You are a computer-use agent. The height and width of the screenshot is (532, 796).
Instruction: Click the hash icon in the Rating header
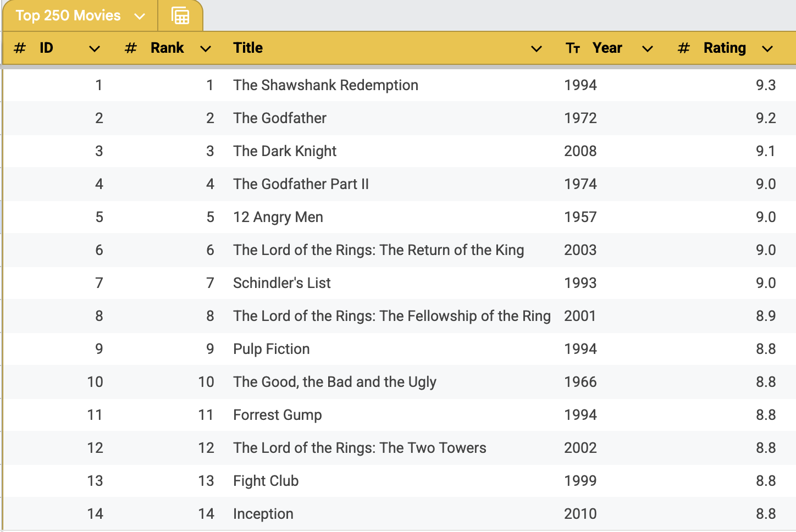(683, 48)
